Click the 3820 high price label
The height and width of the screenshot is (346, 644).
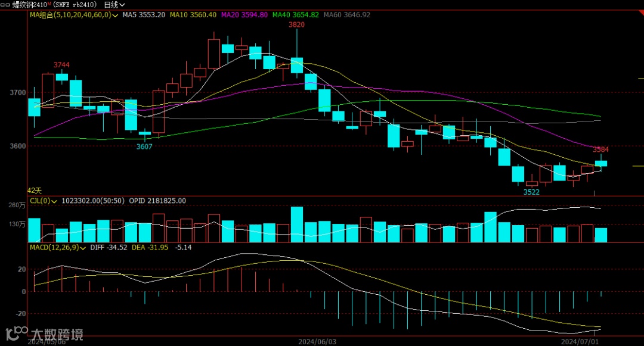click(296, 24)
